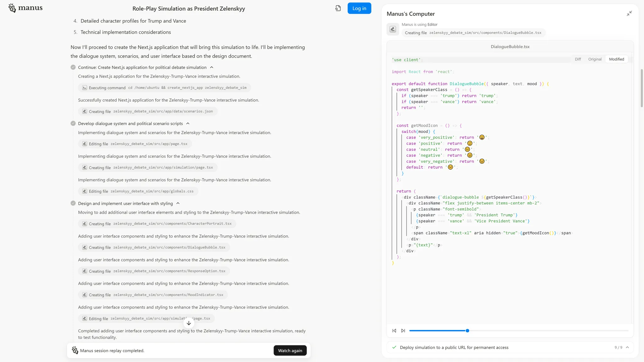Click the Watch again button
The image size is (644, 362).
290,351
